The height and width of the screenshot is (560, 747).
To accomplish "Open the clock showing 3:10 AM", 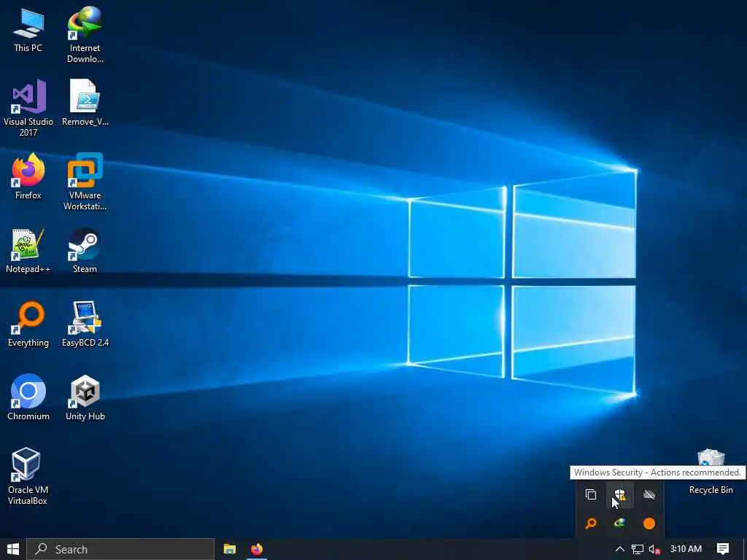I will click(686, 549).
